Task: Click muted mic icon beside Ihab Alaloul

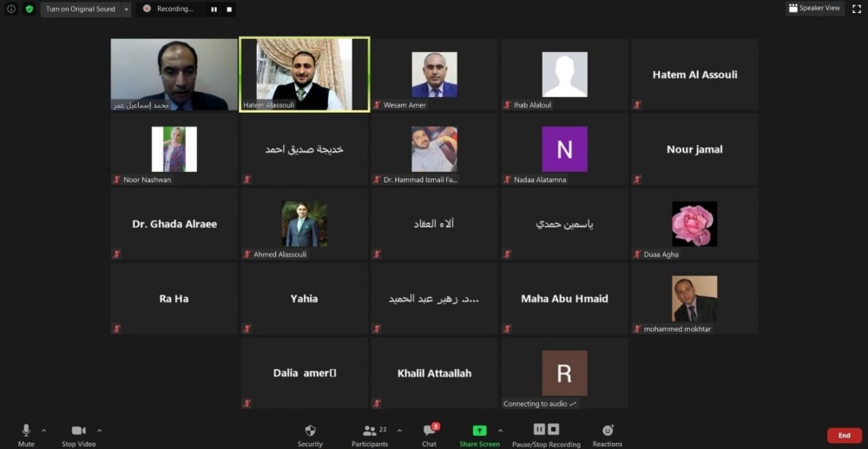Action: click(507, 104)
